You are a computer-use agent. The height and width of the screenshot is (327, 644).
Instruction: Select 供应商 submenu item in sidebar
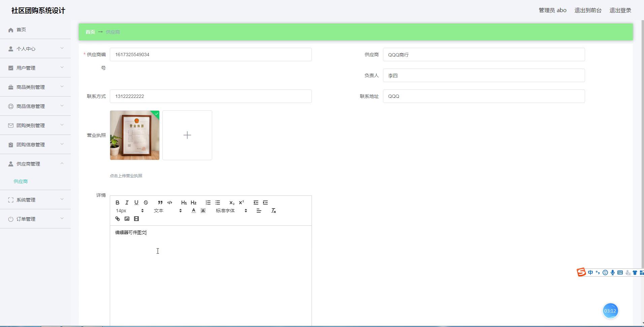coord(21,181)
